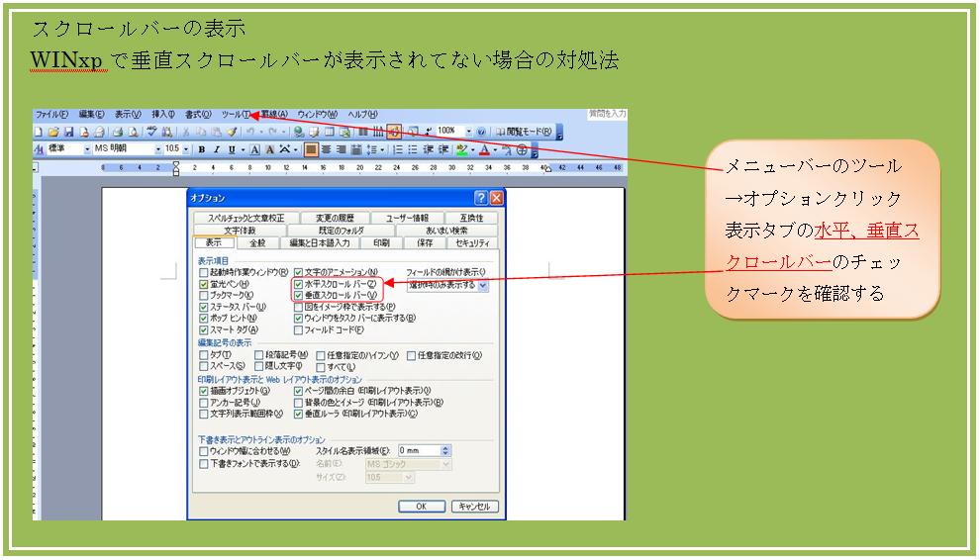Click the Save floppy disk icon

click(68, 132)
